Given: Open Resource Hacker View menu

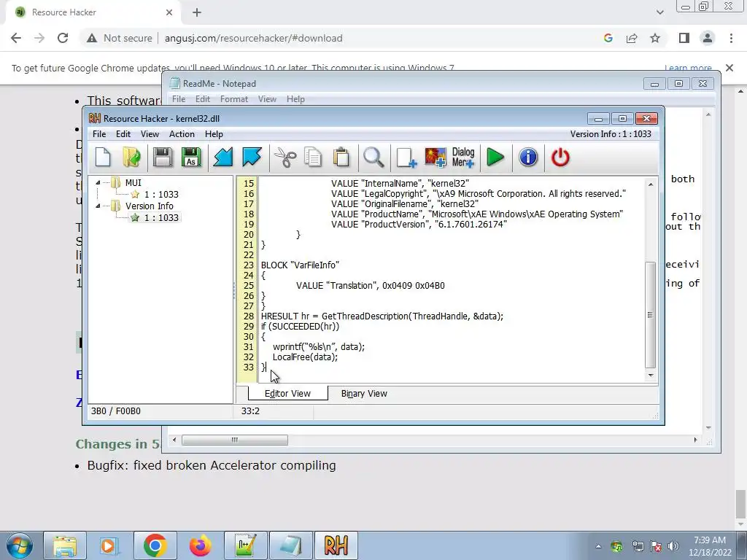Looking at the screenshot, I should (150, 134).
